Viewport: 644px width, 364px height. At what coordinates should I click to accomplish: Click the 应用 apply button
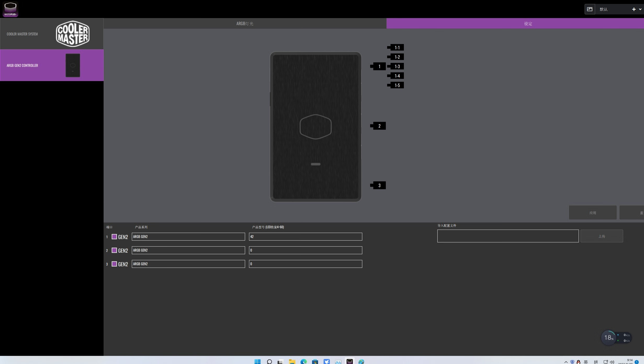[x=593, y=213]
